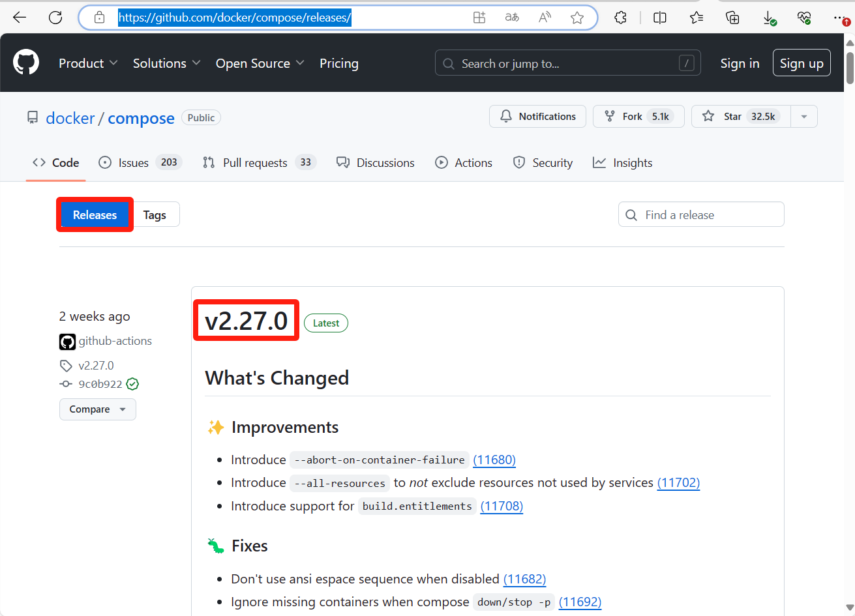This screenshot has width=855, height=616.
Task: Open the Actions tab
Action: (464, 163)
